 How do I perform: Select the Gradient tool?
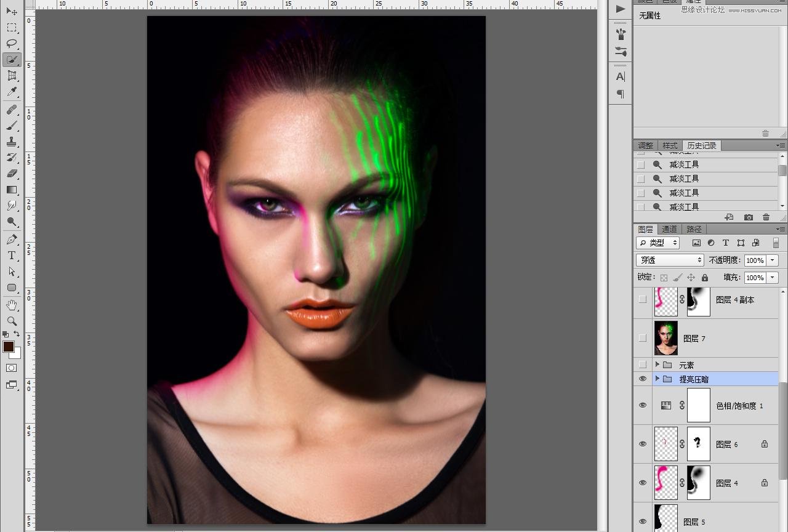click(x=12, y=190)
